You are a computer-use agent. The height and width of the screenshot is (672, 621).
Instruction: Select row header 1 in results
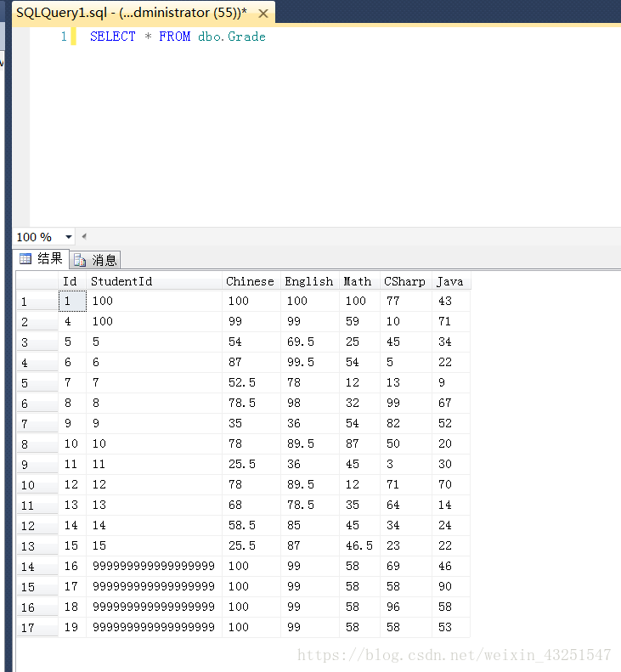click(37, 302)
